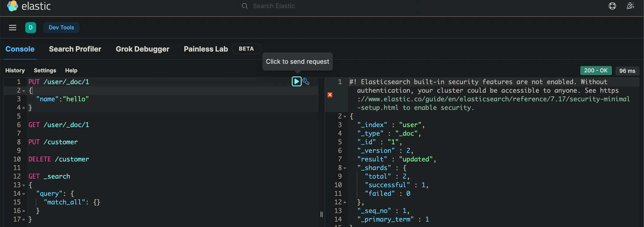
Task: Open the help lifebuoy icon
Action: coord(612,6)
